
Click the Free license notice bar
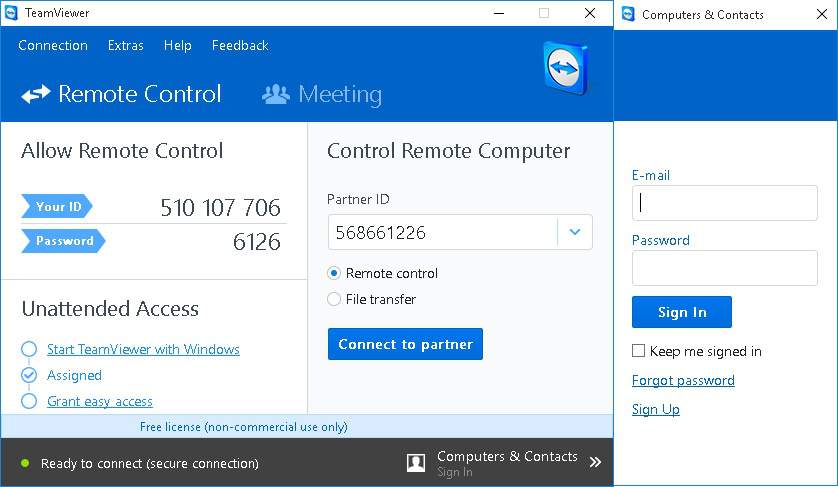pyautogui.click(x=307, y=427)
